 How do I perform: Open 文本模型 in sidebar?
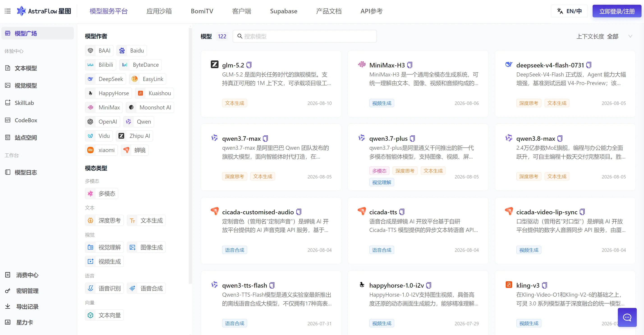[x=37, y=68]
